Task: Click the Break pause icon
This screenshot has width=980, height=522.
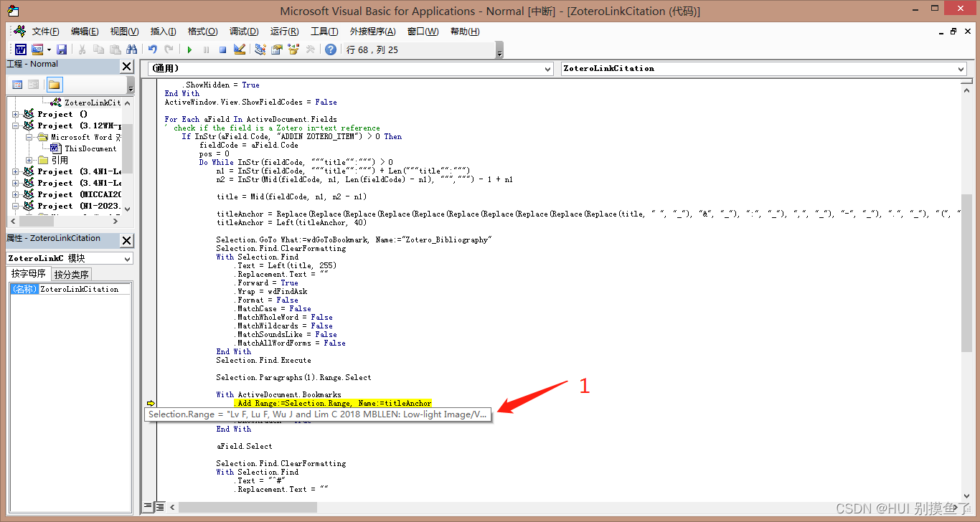Action: pos(206,49)
